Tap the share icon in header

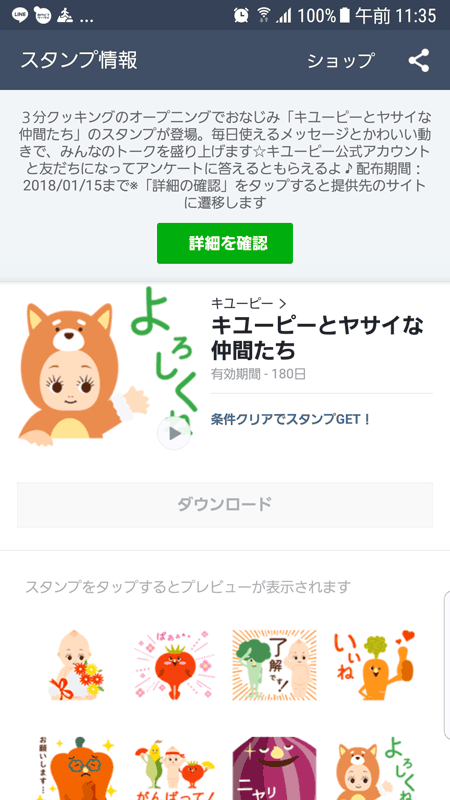tap(419, 61)
